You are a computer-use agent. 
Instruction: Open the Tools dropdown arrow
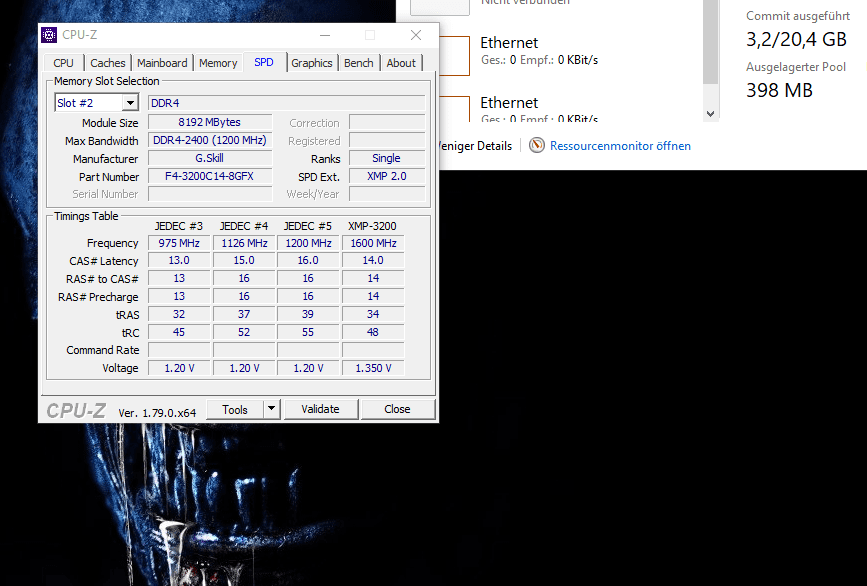[271, 409]
